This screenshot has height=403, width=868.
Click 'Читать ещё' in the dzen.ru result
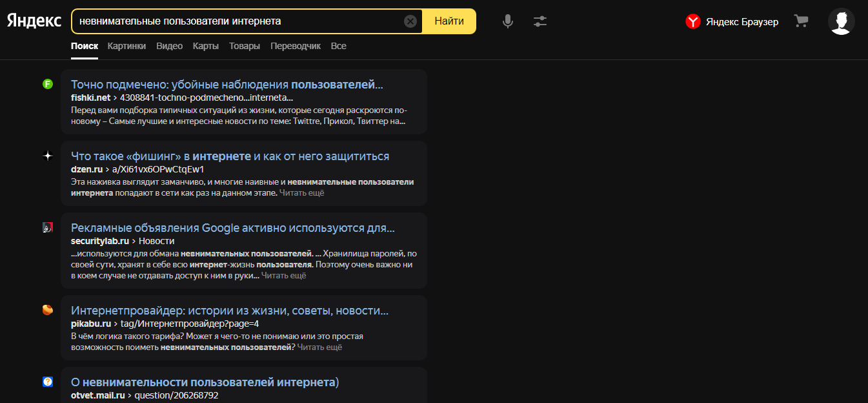[x=302, y=193]
